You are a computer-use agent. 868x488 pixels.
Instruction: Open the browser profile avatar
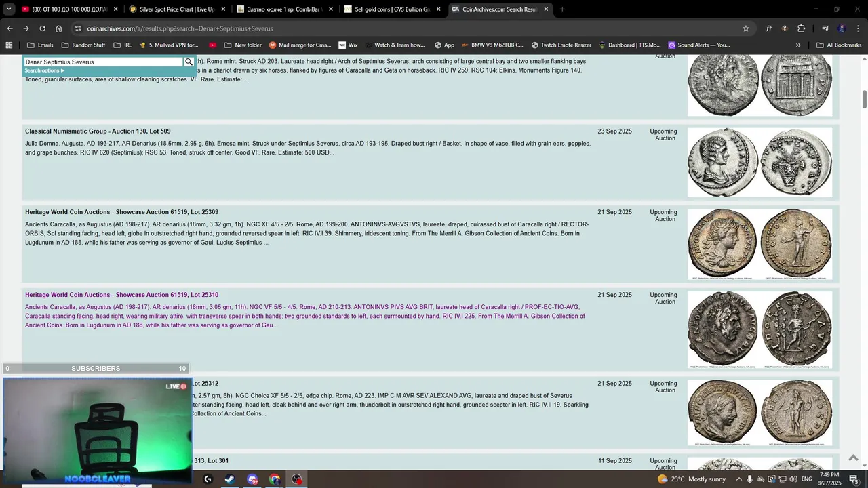click(x=842, y=28)
